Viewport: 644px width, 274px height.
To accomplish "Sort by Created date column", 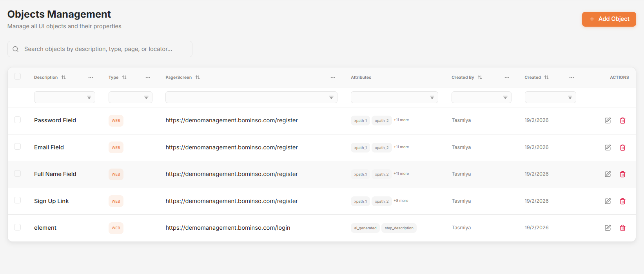I will [x=546, y=78].
